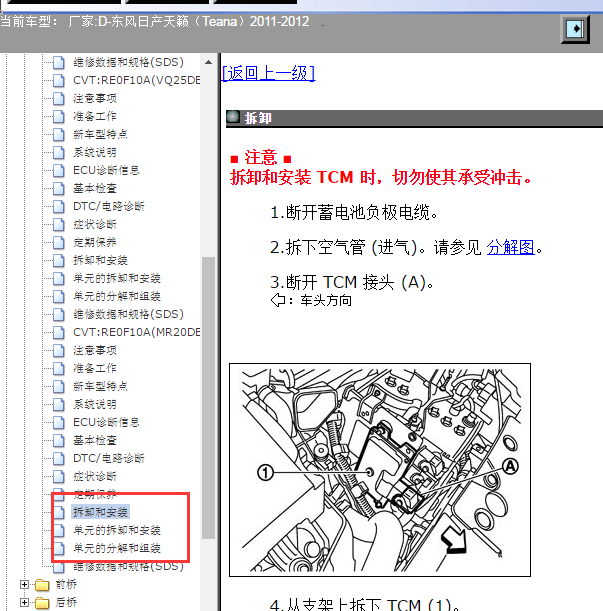Open DTC/电路诊断 under the VQ25DE section
Screen dimensions: 603x611
[x=109, y=206]
